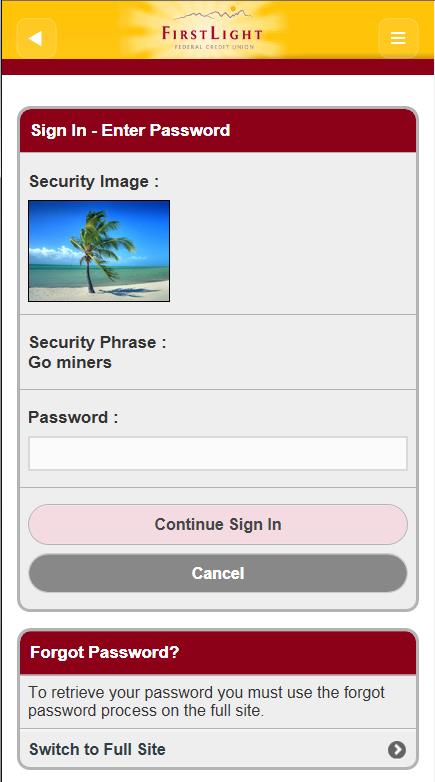Click the dark red strip under the header
This screenshot has height=782, width=435.
(x=218, y=67)
